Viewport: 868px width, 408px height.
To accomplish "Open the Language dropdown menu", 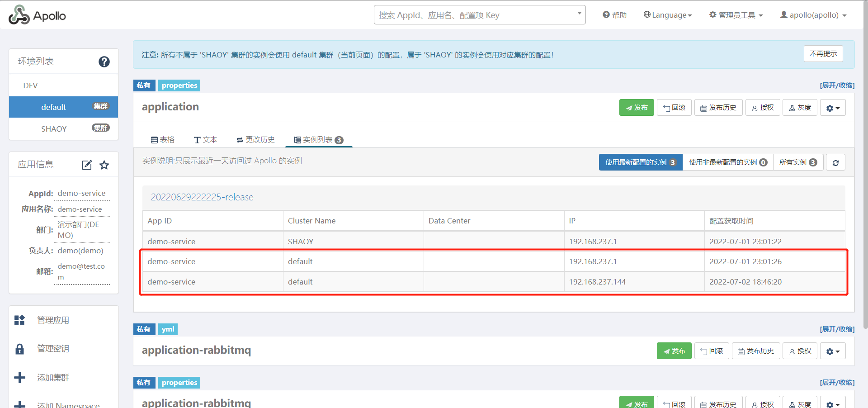I will 668,15.
